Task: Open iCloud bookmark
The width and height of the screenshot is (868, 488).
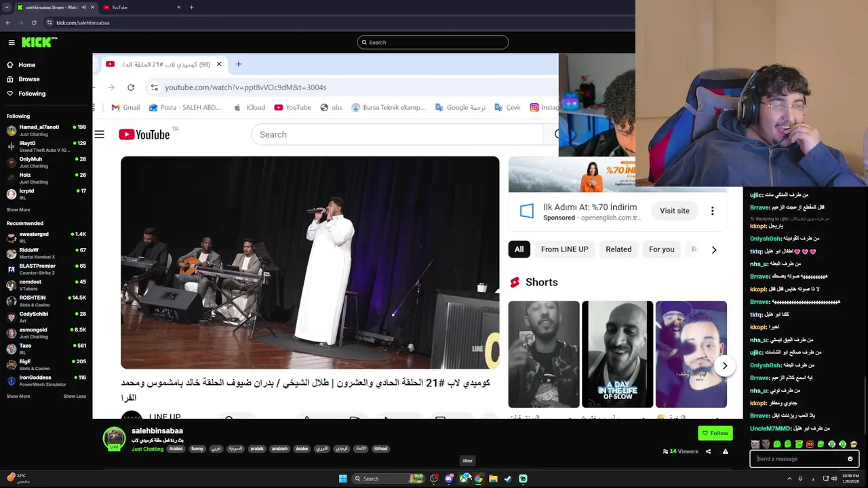Action: (x=249, y=107)
